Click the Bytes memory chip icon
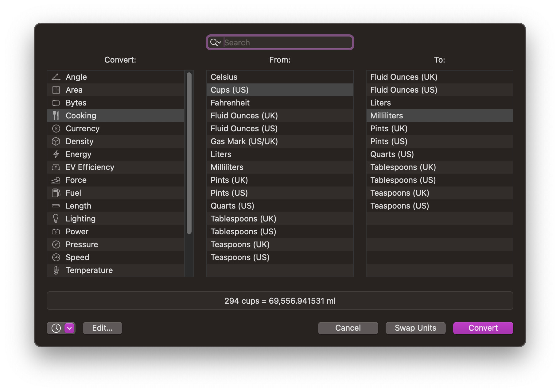The height and width of the screenshot is (392, 560). click(56, 103)
